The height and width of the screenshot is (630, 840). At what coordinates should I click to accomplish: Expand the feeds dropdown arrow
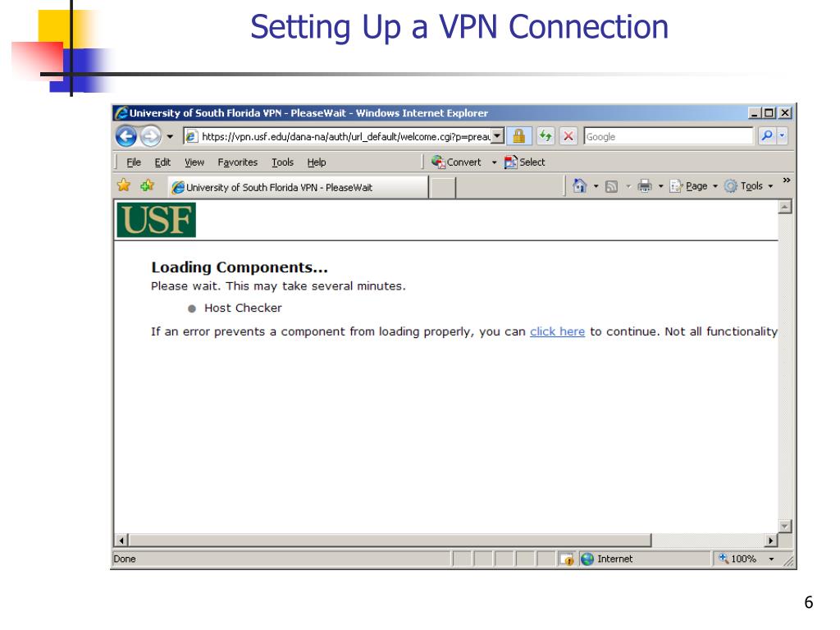pos(628,186)
